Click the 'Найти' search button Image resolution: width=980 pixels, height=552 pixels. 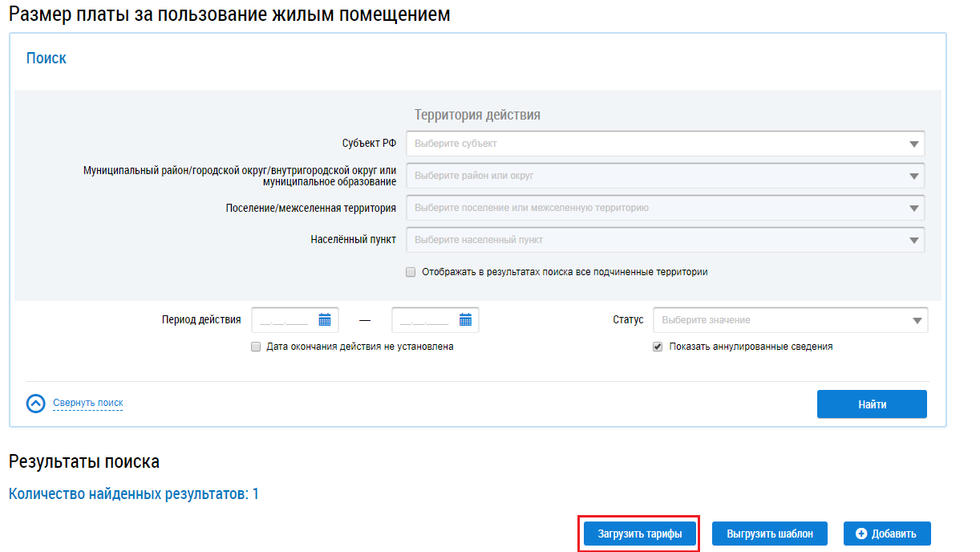(x=872, y=404)
